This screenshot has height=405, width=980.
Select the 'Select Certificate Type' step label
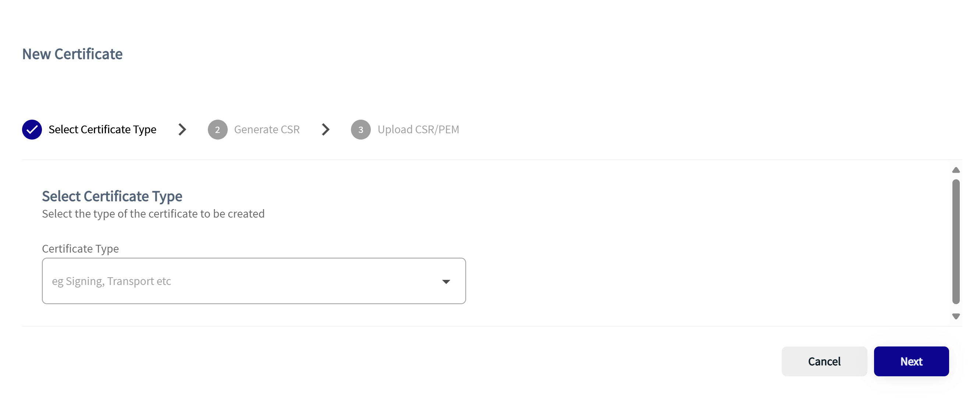click(102, 130)
